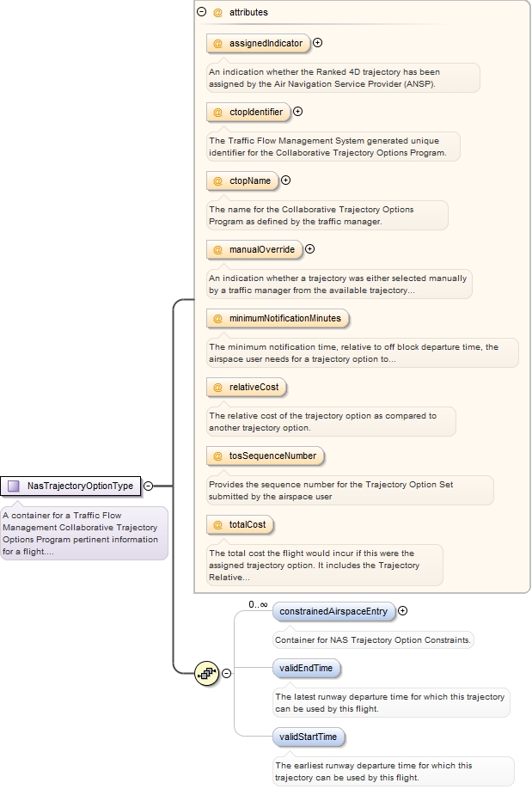532x789 pixels.
Task: Click the @ icon beside tosSequenceNumber
Action: (x=218, y=456)
